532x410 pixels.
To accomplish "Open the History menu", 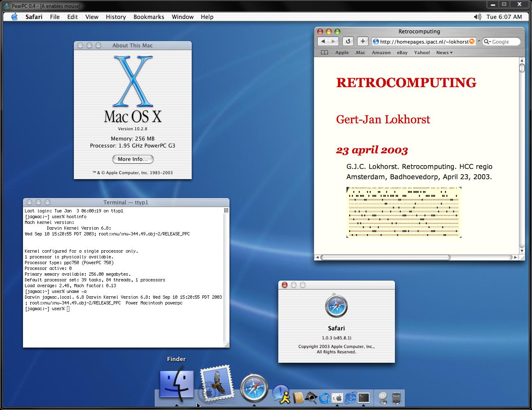I will [116, 17].
